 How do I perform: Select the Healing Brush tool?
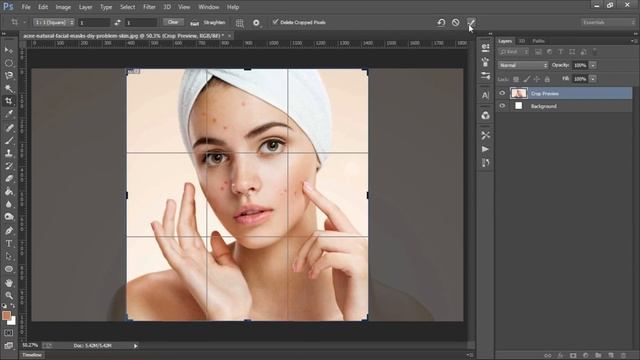click(9, 128)
